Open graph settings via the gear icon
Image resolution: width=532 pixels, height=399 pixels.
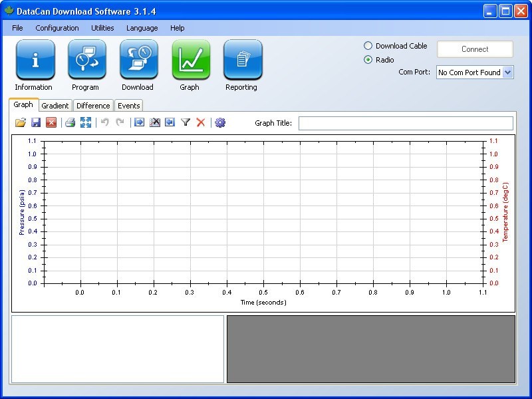pyautogui.click(x=220, y=122)
